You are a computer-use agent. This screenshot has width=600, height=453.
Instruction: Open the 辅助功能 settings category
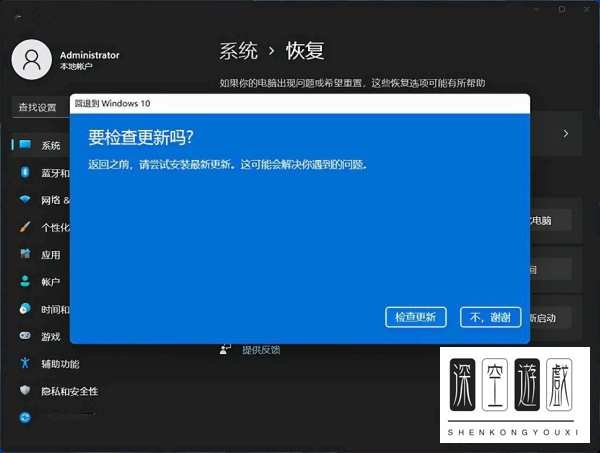pos(60,364)
